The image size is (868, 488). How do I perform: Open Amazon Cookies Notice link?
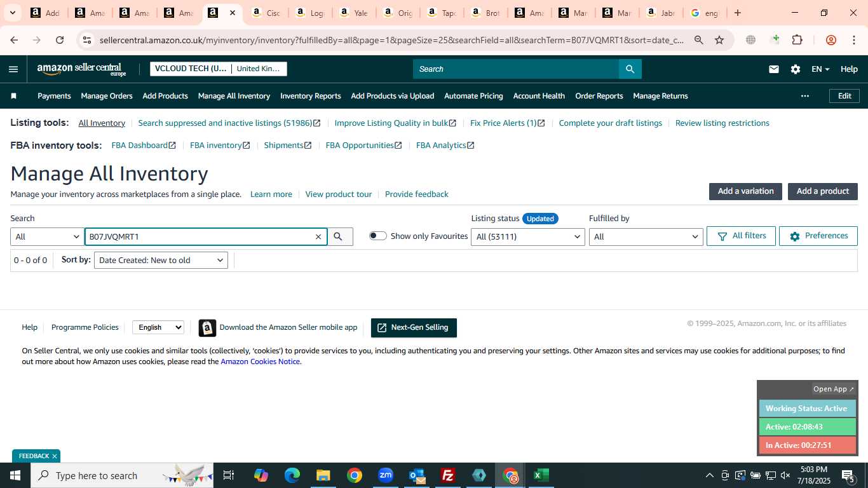click(x=260, y=362)
